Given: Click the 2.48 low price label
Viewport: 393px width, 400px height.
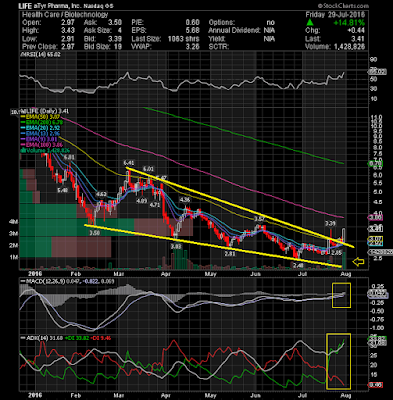Looking at the screenshot, I should [x=298, y=266].
